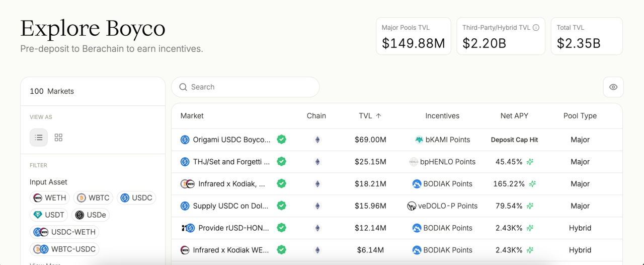Click the sparkle icon next to 45.45% APY
The width and height of the screenshot is (644, 265).
coord(530,162)
